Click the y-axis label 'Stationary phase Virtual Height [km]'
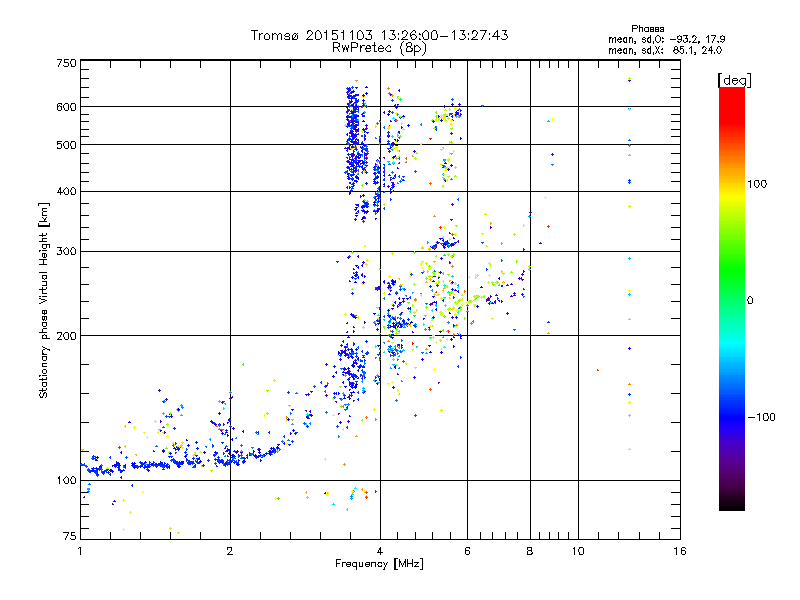 point(44,301)
